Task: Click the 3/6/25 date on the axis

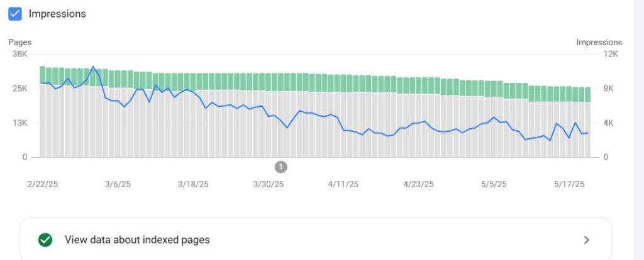Action: point(118,184)
